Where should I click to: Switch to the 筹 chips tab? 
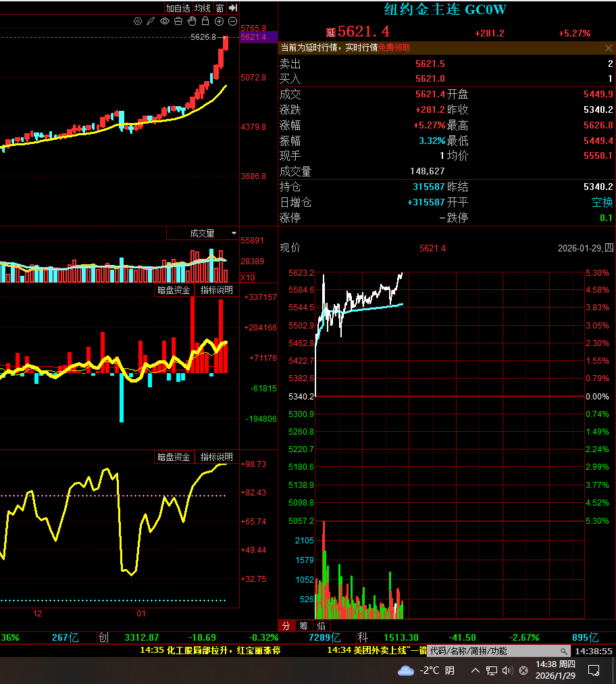coord(304,626)
